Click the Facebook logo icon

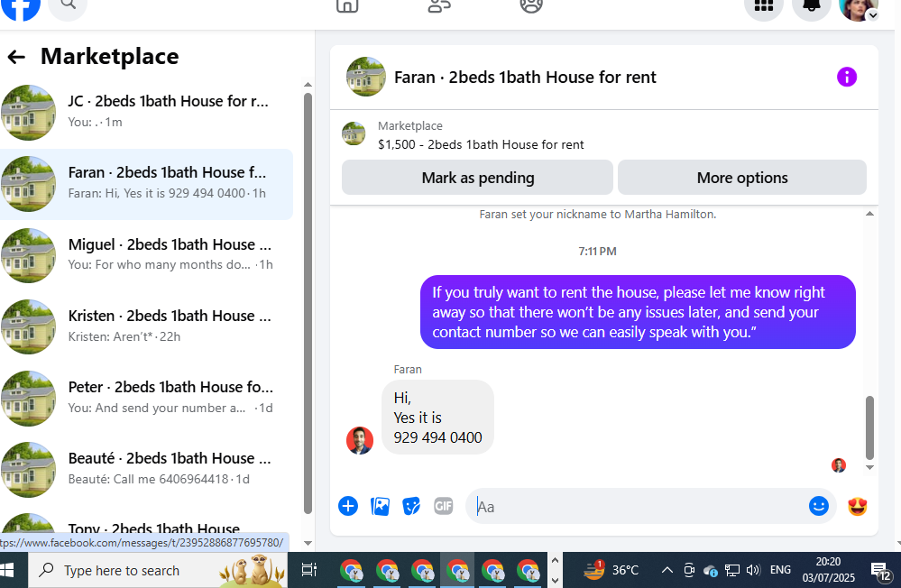tap(21, 7)
